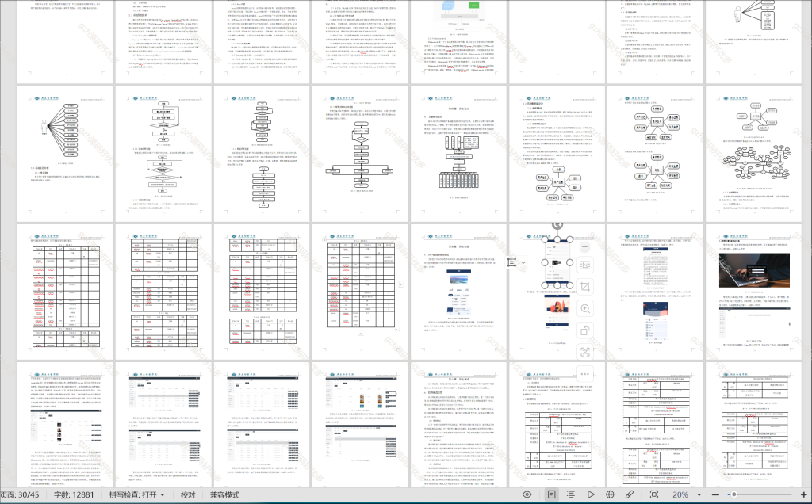The height and width of the screenshot is (504, 812).
Task: Toggle eye protection mode in status bar
Action: [x=527, y=494]
